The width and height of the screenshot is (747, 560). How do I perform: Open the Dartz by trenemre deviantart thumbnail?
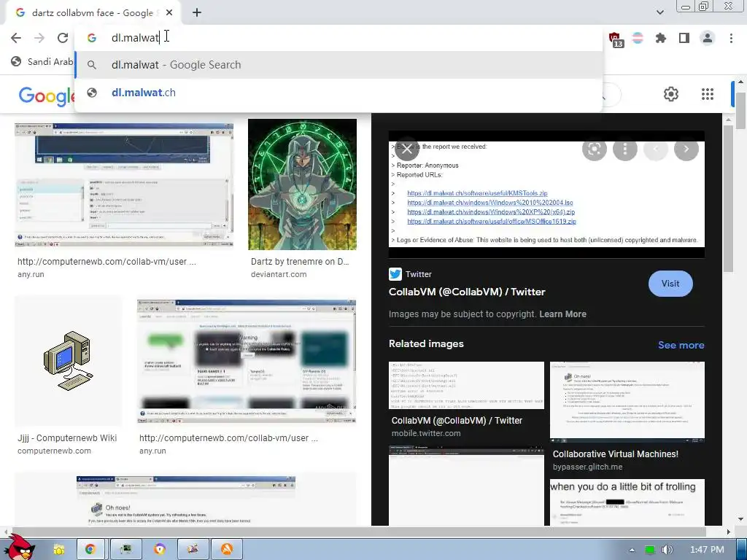click(302, 184)
